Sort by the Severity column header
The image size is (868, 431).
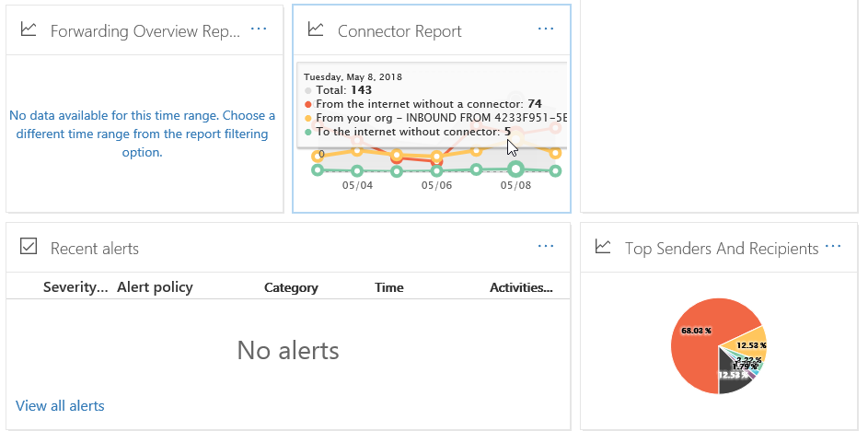75,287
